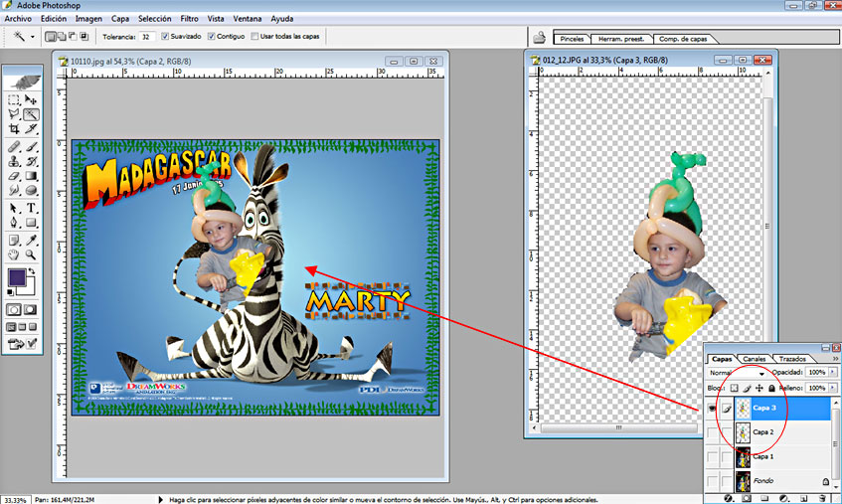Open the Selección menu

point(155,19)
